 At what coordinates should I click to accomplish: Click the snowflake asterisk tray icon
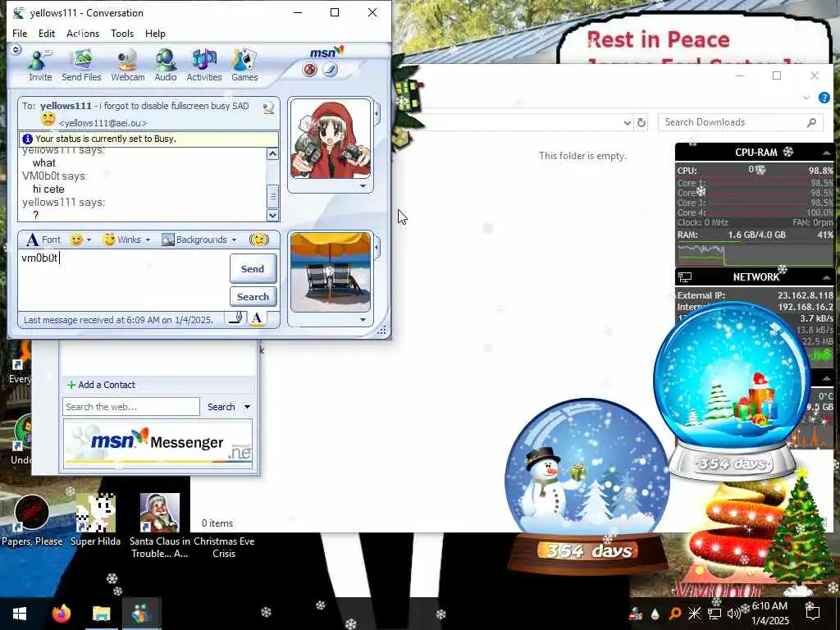tap(694, 614)
